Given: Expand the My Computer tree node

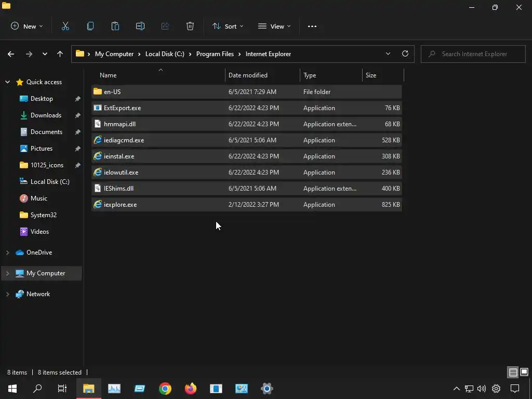Looking at the screenshot, I should (7, 273).
